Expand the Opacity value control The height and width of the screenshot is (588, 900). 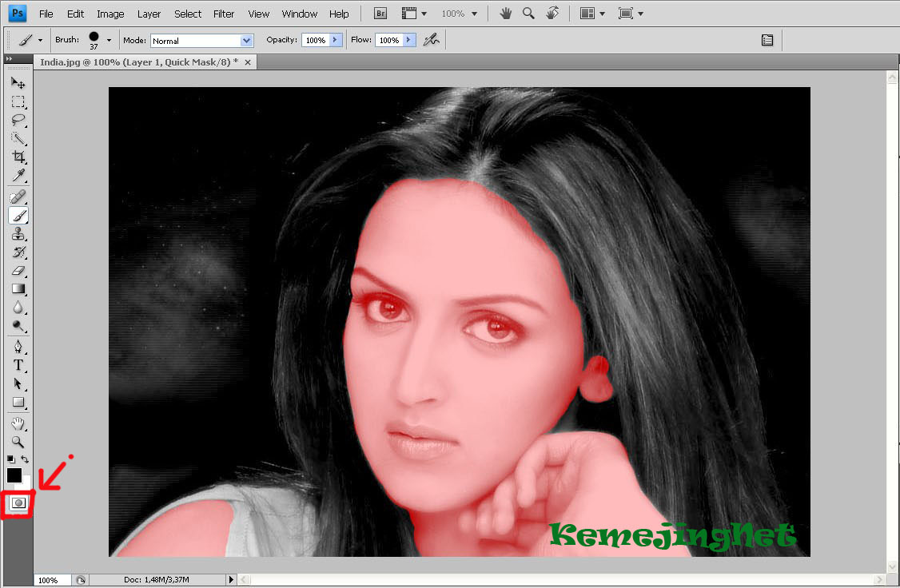[x=334, y=39]
